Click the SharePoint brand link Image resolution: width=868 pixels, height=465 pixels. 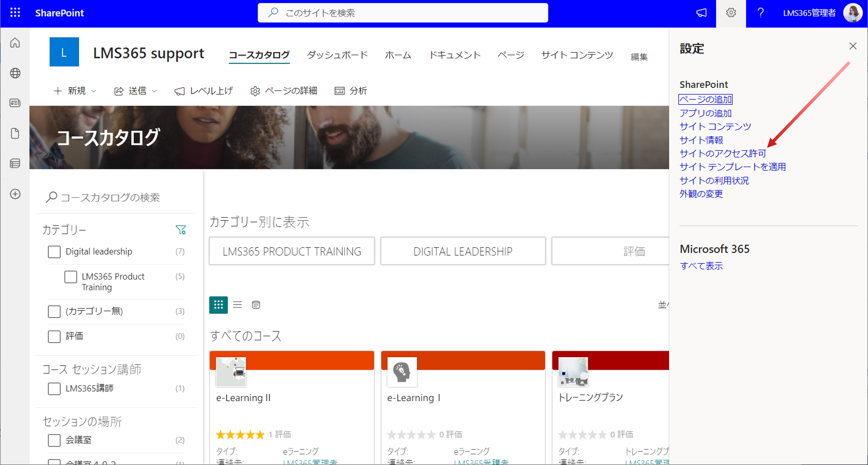59,13
